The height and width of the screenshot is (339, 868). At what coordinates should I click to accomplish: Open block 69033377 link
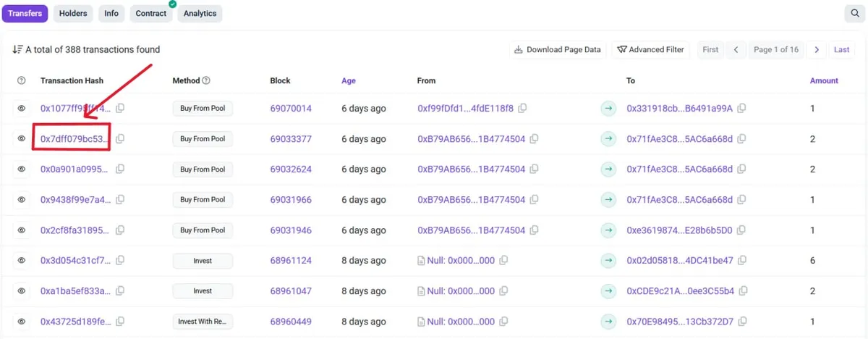pos(291,138)
